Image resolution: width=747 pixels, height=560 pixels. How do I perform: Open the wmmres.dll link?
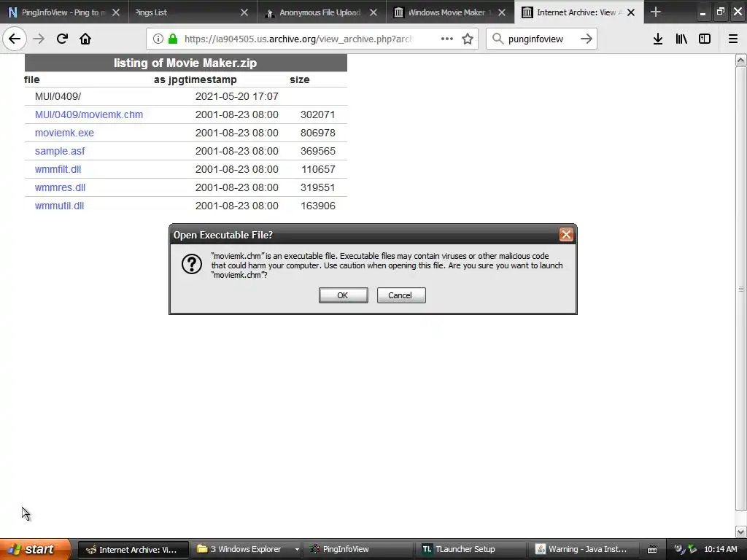tap(60, 187)
